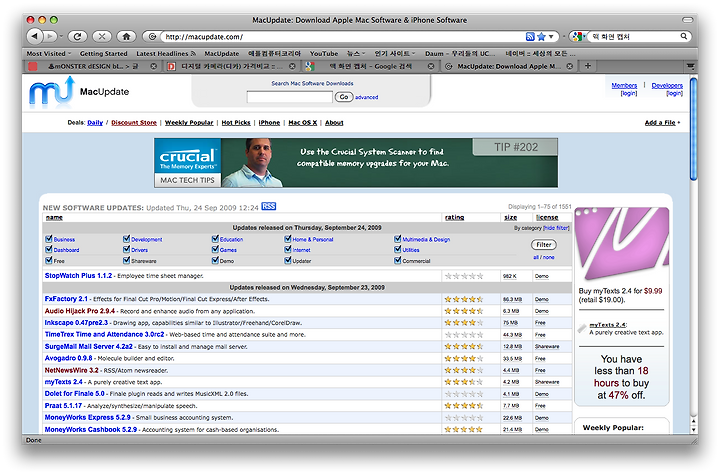Uncheck the Education category checkbox
720x475 pixels.
click(x=215, y=239)
